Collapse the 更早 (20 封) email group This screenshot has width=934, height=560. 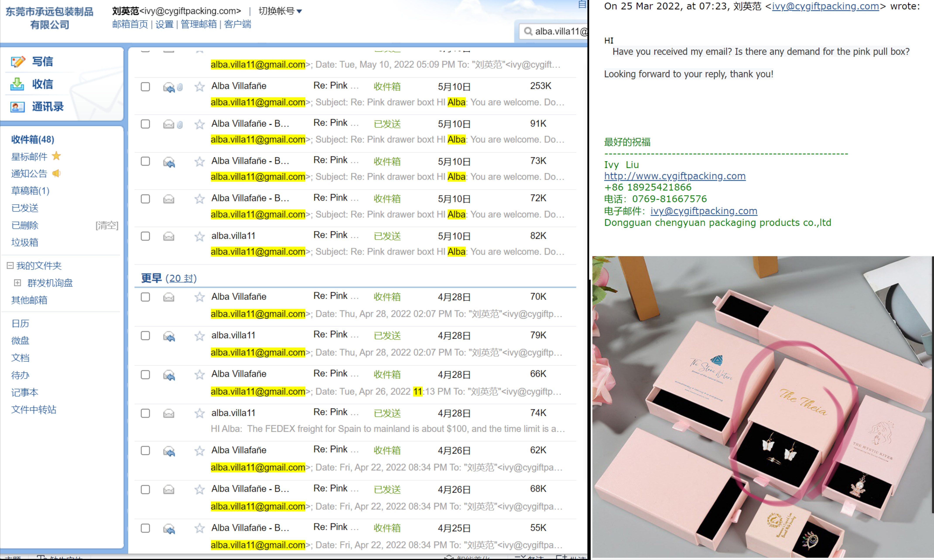169,278
